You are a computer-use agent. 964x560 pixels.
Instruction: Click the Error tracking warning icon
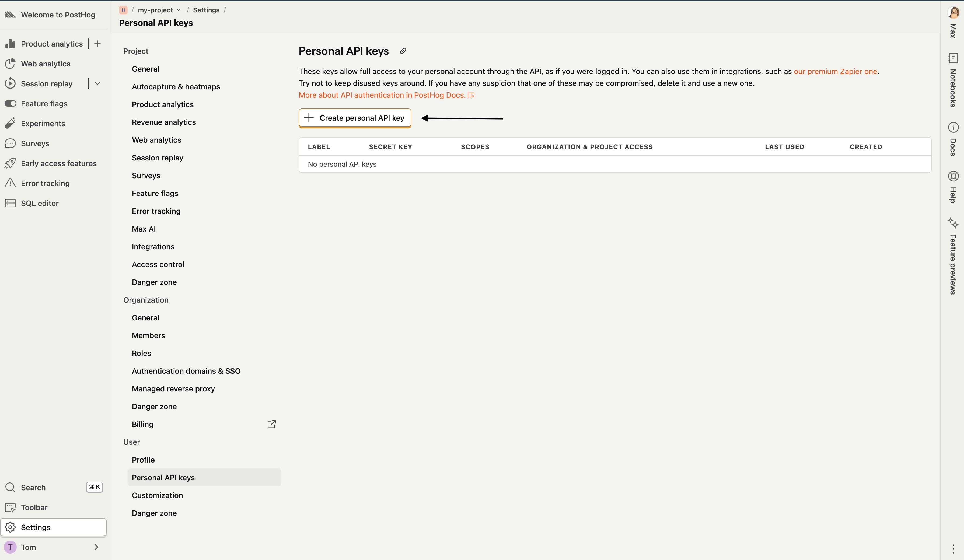point(10,183)
